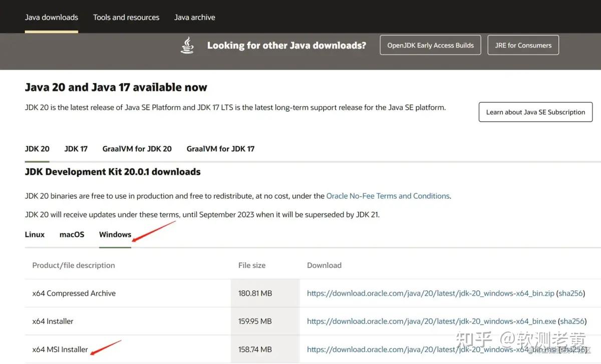Switch to the macOS platform tab
The height and width of the screenshot is (364, 601).
coord(72,234)
